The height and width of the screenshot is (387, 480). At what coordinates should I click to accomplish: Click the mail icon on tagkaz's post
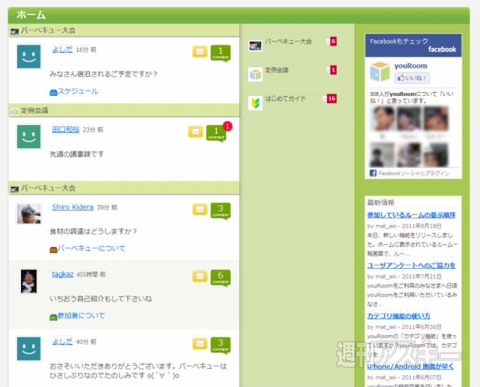(x=200, y=276)
